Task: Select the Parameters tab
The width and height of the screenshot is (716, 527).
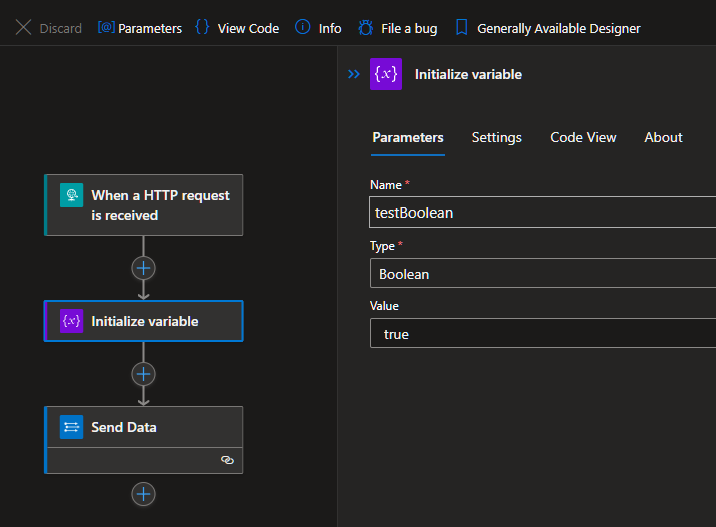Action: click(408, 137)
